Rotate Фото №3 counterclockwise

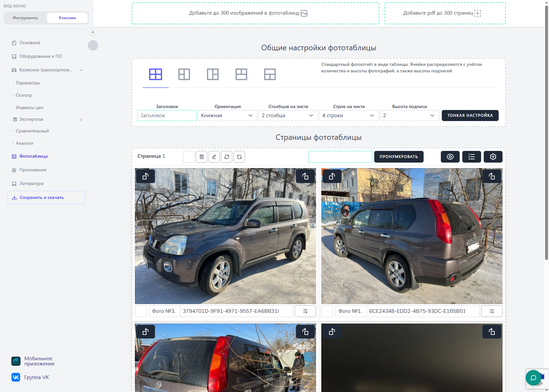[x=146, y=176]
